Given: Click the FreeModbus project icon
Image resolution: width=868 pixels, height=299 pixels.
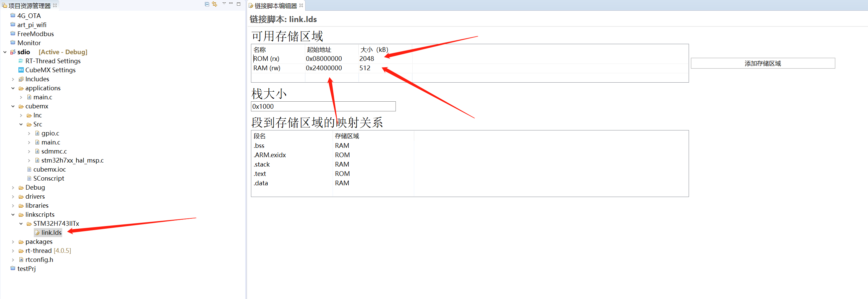Looking at the screenshot, I should point(13,33).
